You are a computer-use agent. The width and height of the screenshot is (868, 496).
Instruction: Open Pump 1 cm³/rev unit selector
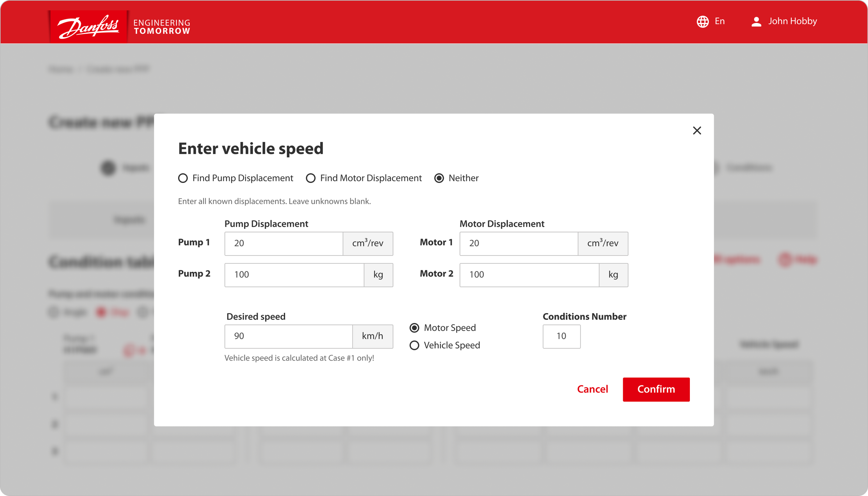368,243
